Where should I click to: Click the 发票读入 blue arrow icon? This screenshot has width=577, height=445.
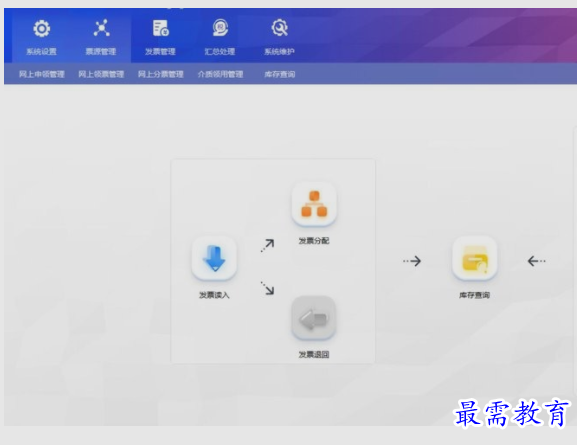pyautogui.click(x=214, y=258)
